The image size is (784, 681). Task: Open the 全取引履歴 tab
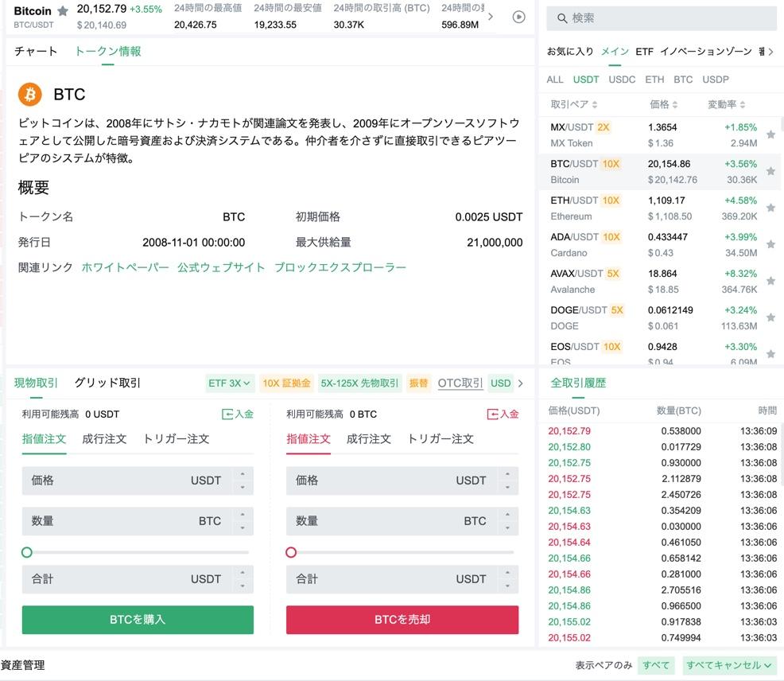coord(578,383)
